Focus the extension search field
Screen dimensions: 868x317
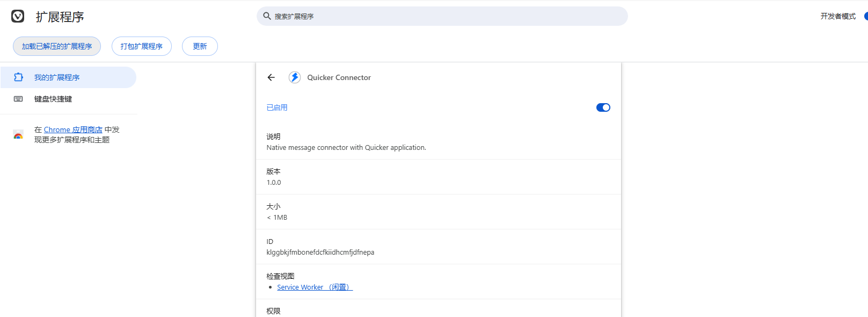[442, 16]
